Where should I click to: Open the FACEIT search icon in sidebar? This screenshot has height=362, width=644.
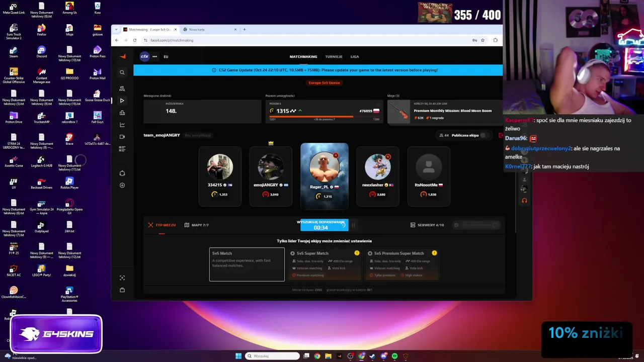click(122, 72)
